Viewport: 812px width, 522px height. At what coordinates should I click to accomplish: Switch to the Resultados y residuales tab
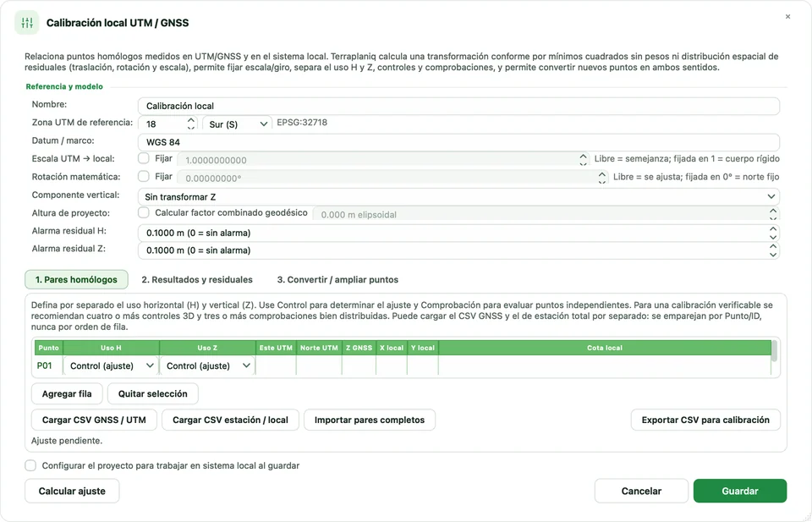[197, 280]
